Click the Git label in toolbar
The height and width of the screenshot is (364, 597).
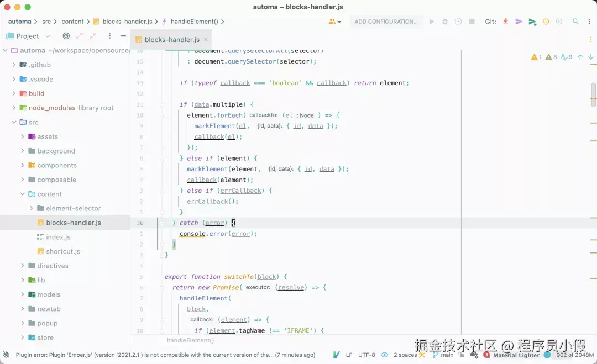coord(490,22)
